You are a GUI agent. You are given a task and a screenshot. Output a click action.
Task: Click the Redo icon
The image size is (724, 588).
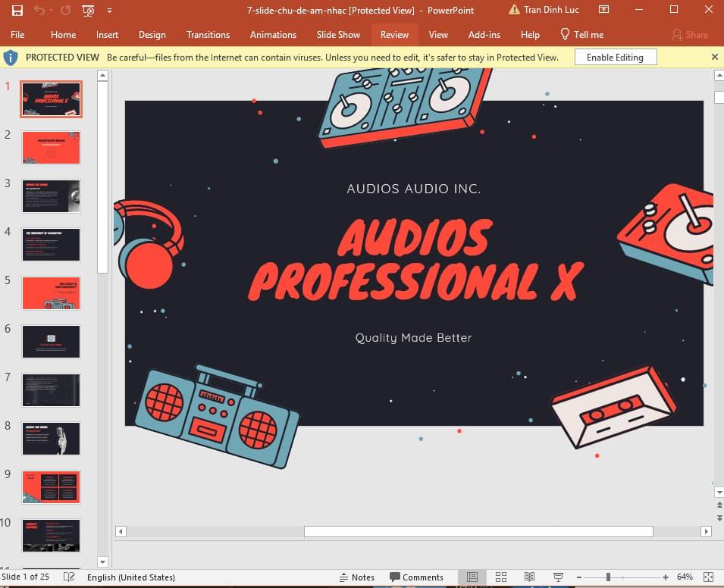tap(65, 10)
